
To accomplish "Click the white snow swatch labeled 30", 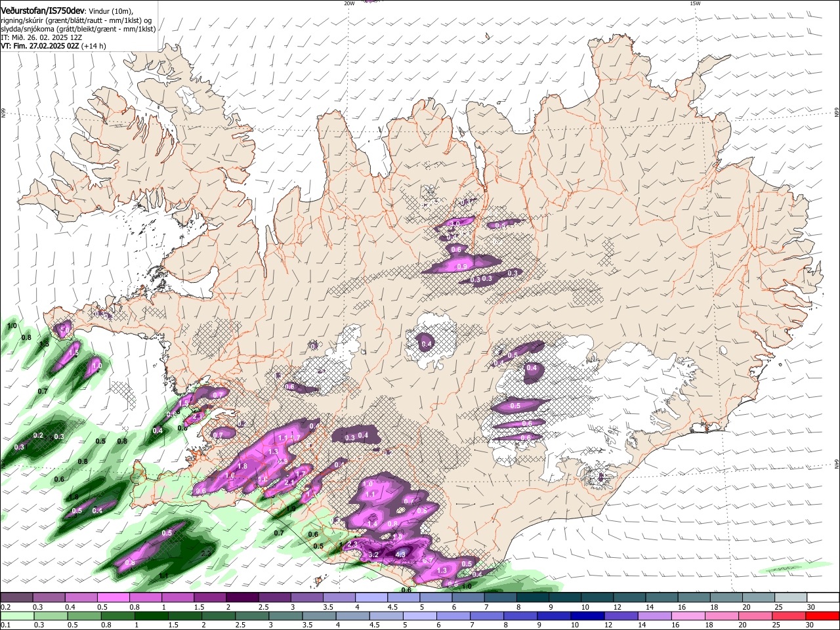I will click(x=823, y=598).
